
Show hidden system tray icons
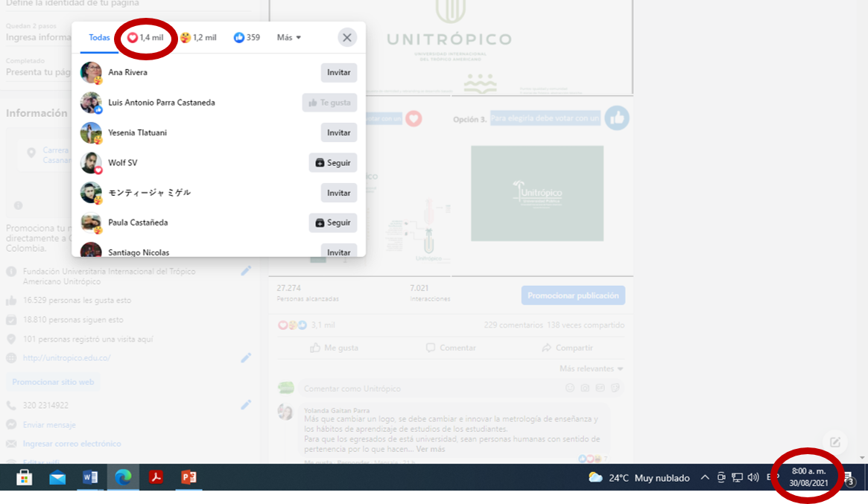coord(705,477)
